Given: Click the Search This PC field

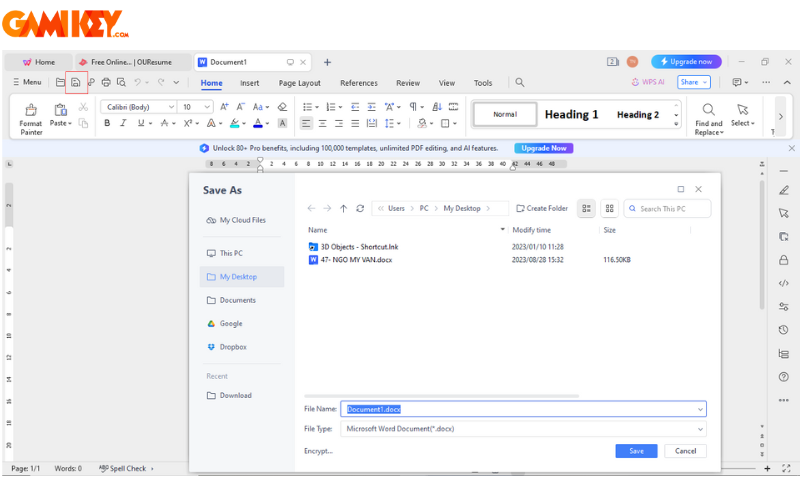Looking at the screenshot, I should click(x=667, y=209).
